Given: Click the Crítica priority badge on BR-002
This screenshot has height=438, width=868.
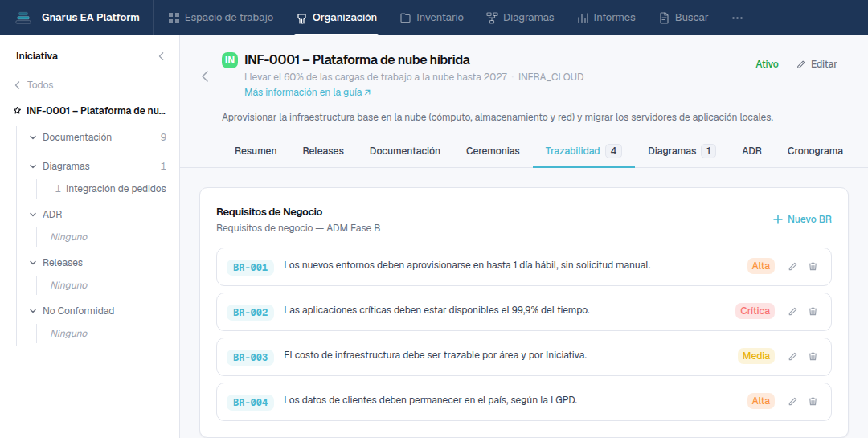Looking at the screenshot, I should 755,311.
